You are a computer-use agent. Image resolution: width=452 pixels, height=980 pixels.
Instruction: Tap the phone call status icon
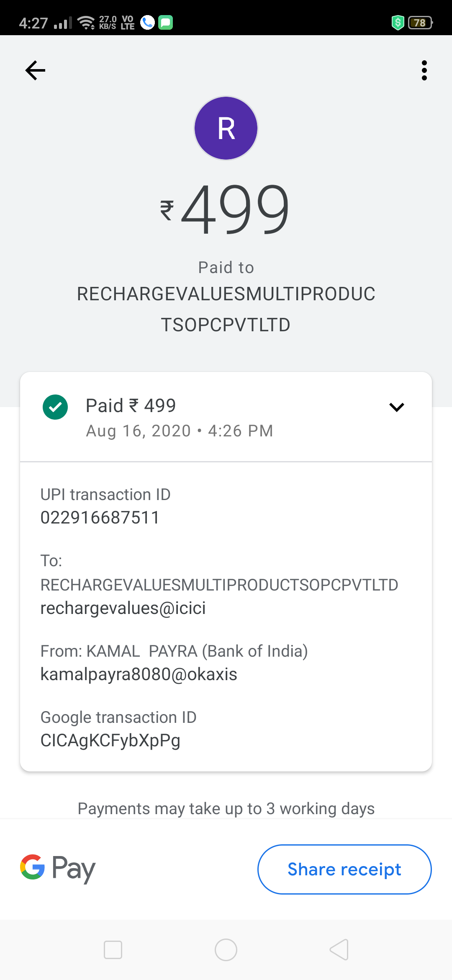pos(147,23)
